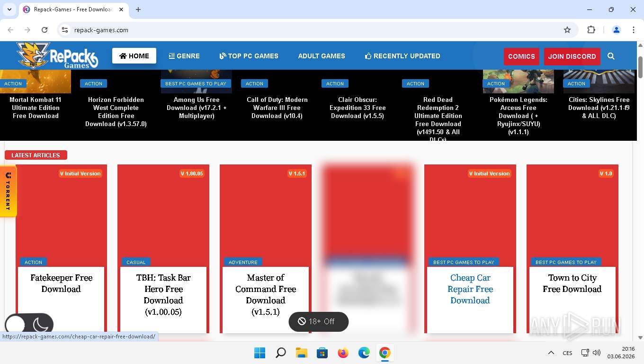
Task: Open the taskbar clock and date
Action: pos(621,353)
